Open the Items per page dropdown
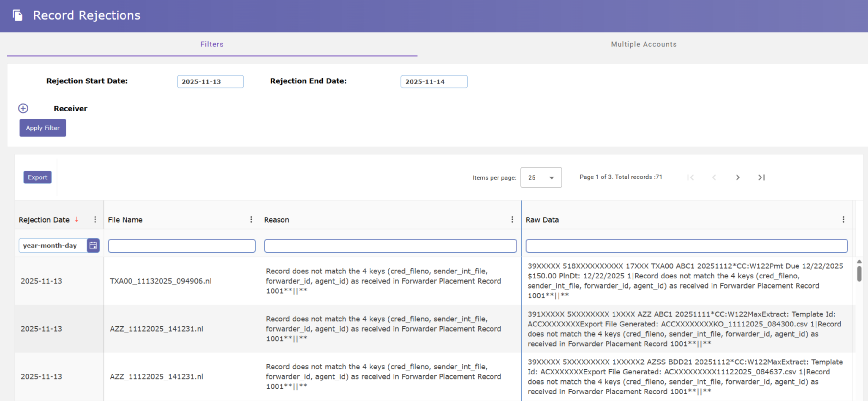Image resolution: width=868 pixels, height=401 pixels. coord(541,177)
